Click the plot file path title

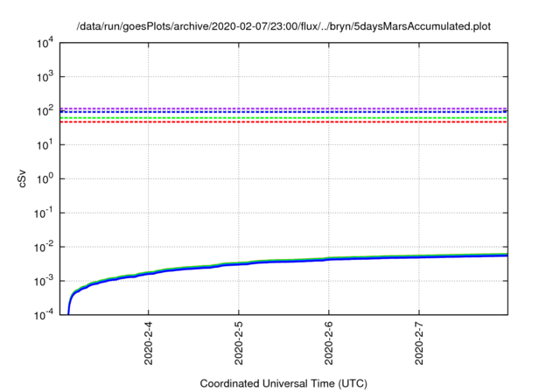(283, 26)
